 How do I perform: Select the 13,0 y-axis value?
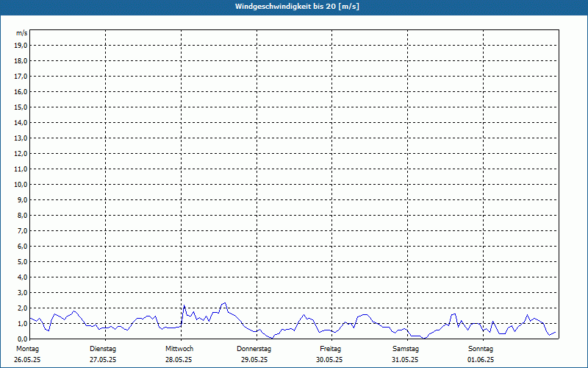21,138
